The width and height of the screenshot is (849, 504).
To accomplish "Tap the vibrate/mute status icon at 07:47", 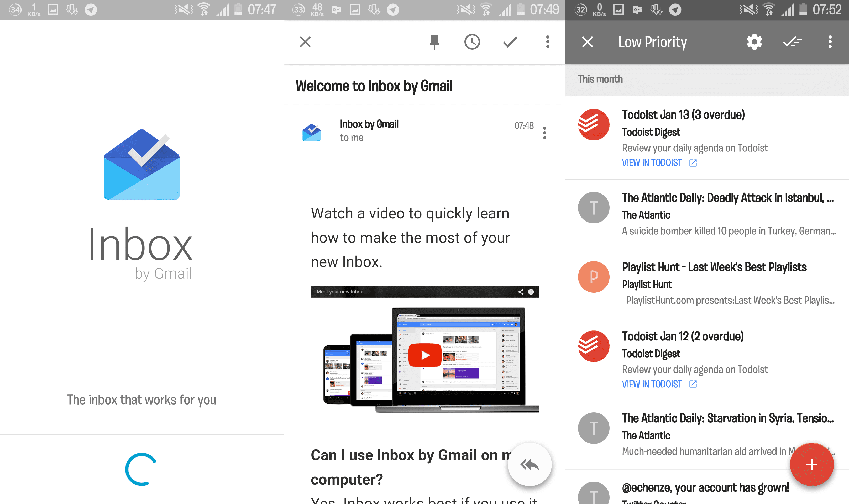I will point(184,9).
